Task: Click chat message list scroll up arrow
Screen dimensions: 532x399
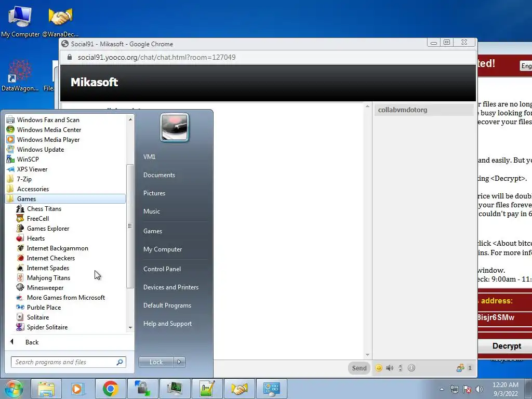Action: point(367,107)
